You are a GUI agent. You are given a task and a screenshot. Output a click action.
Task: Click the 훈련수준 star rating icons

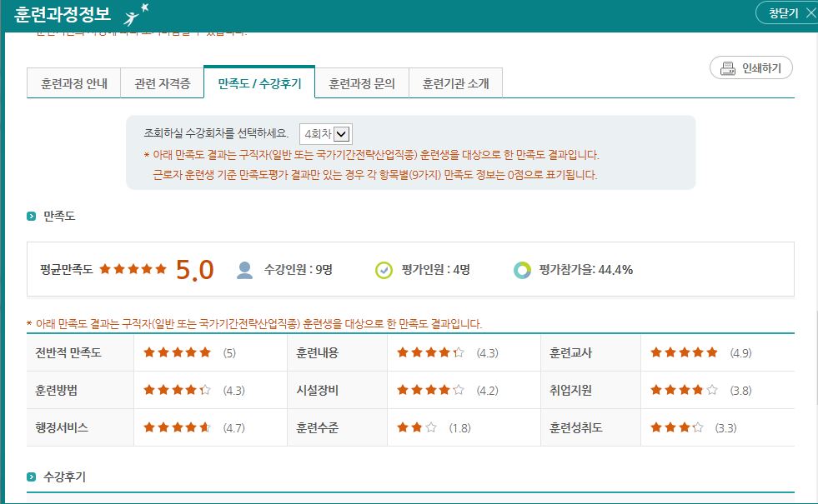(x=417, y=427)
